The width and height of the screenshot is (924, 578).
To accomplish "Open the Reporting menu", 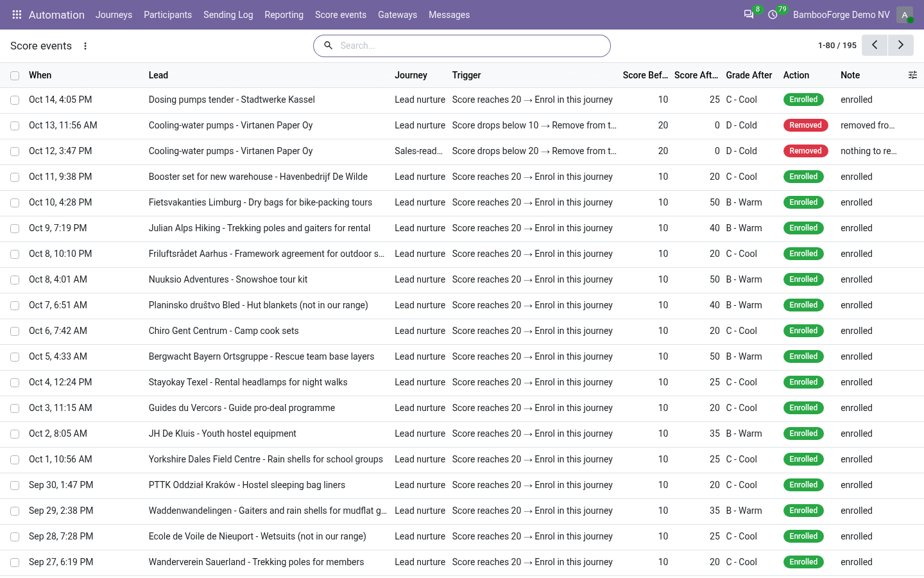I will pos(284,15).
